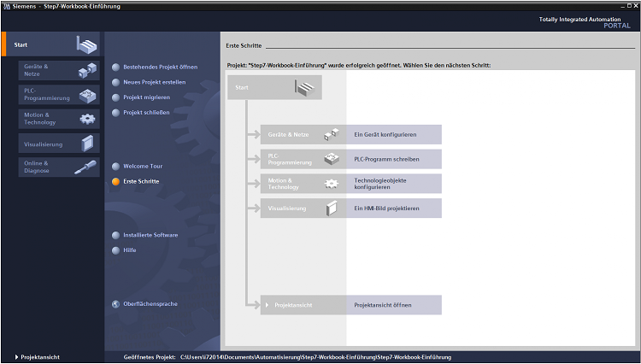Screen dimensions: 641x364
Task: Click Ein Gerät konfigurieren link
Action: tap(385, 135)
